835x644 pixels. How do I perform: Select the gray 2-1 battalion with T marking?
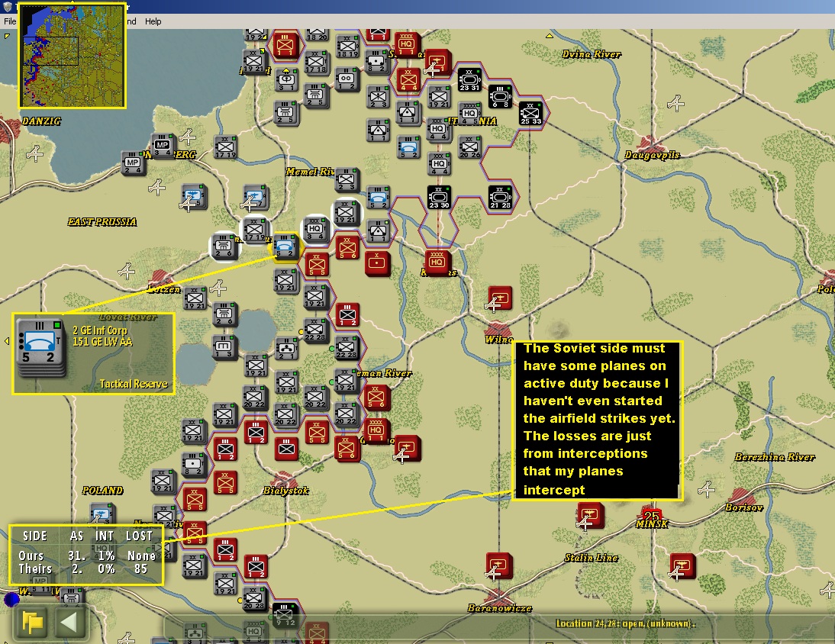[286, 349]
